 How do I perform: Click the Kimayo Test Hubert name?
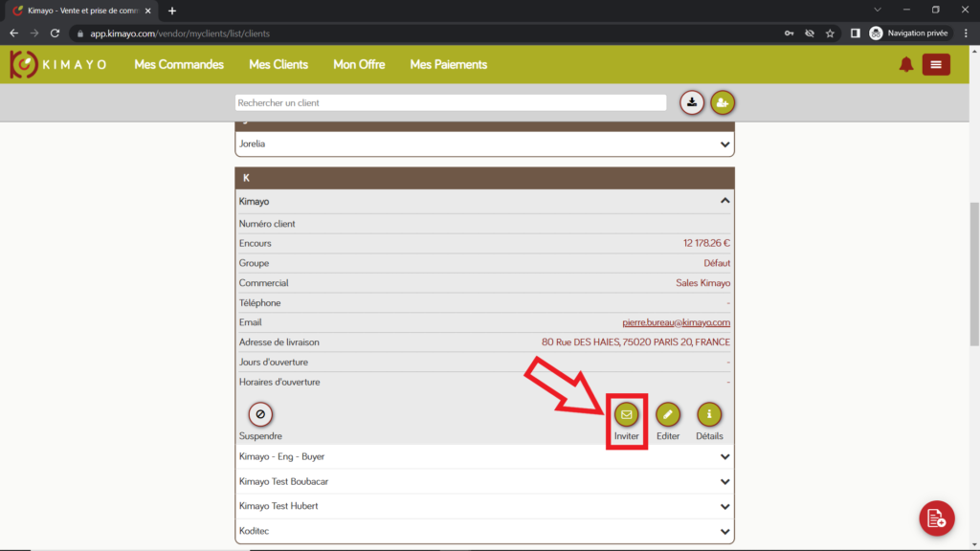tap(278, 506)
